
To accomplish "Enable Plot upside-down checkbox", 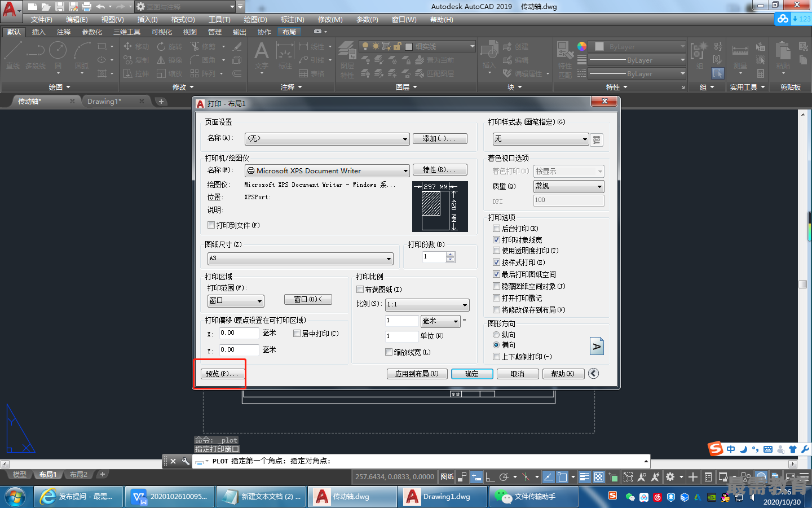I will (496, 357).
